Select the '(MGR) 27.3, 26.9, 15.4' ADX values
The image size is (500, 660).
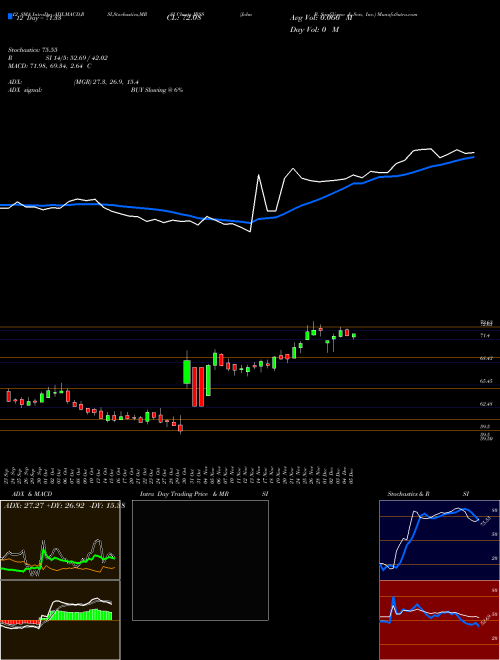(x=106, y=82)
